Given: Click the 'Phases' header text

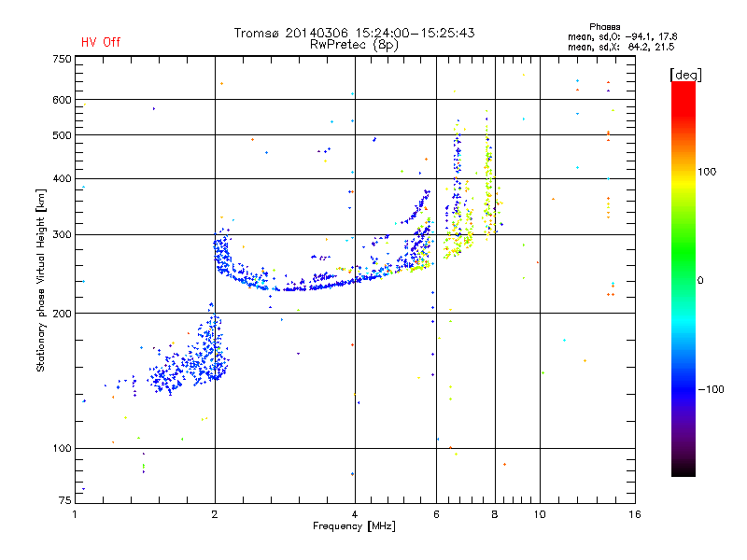Looking at the screenshot, I should tap(604, 27).
